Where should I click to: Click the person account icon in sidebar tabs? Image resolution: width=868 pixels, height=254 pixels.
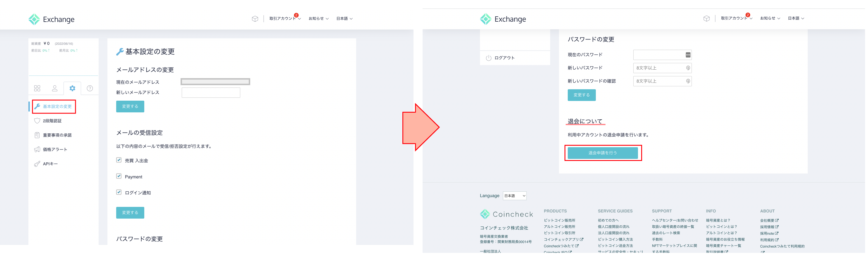(x=55, y=89)
